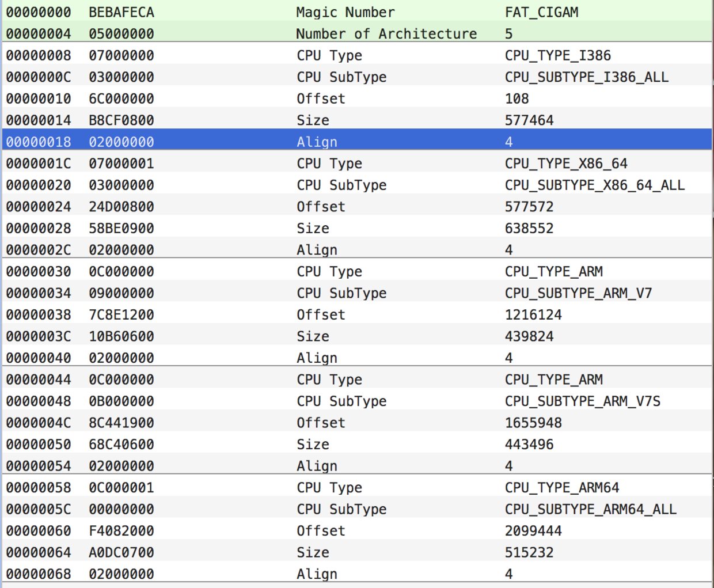This screenshot has width=714, height=588.
Task: Click the 58BE0900 data cell
Action: pyautogui.click(x=121, y=228)
